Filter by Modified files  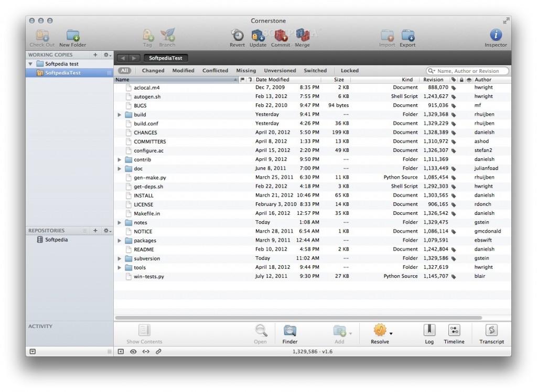click(183, 71)
